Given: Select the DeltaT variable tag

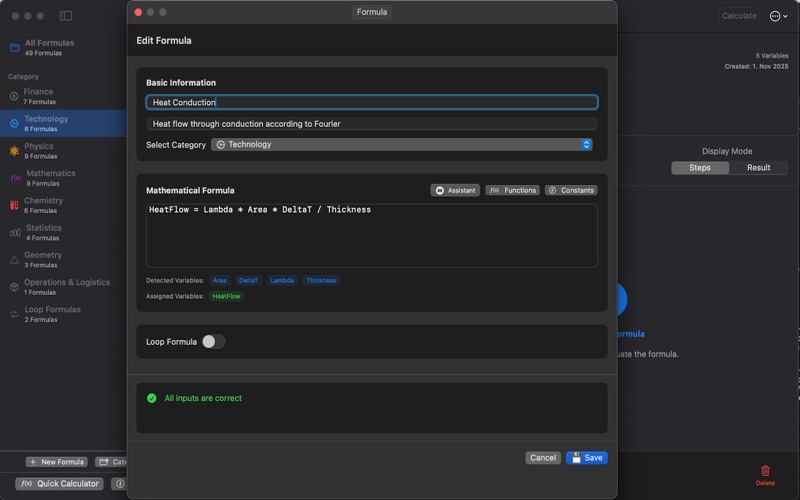Looking at the screenshot, I should coord(248,281).
